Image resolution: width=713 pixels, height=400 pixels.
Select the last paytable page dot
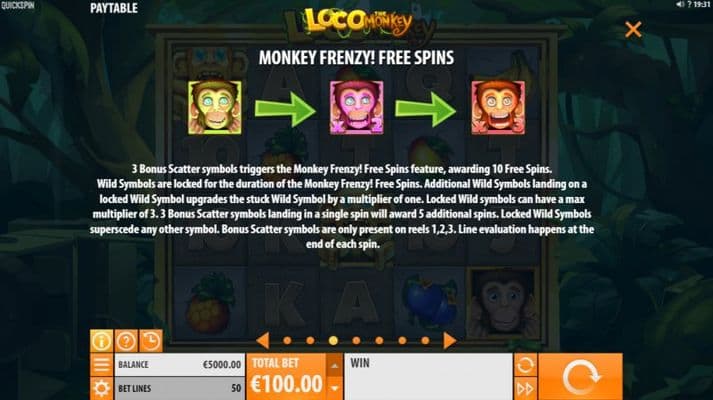[x=425, y=340]
